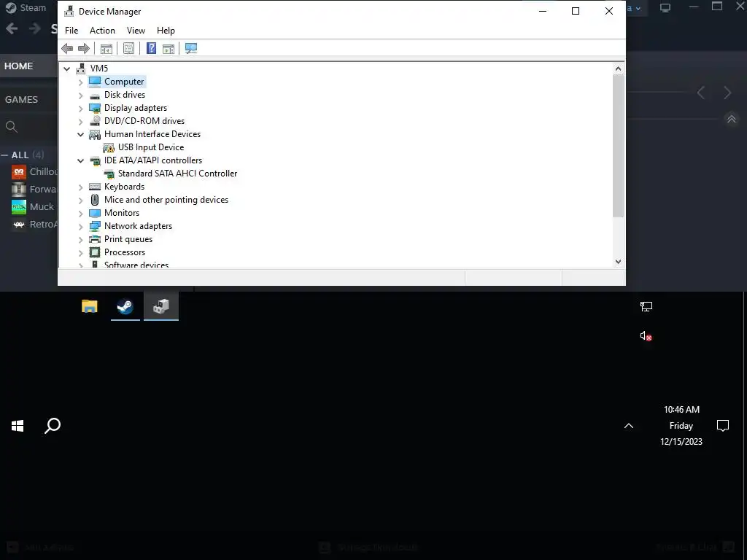747x560 pixels.
Task: Click the Steam back navigation arrow
Action: [x=12, y=28]
